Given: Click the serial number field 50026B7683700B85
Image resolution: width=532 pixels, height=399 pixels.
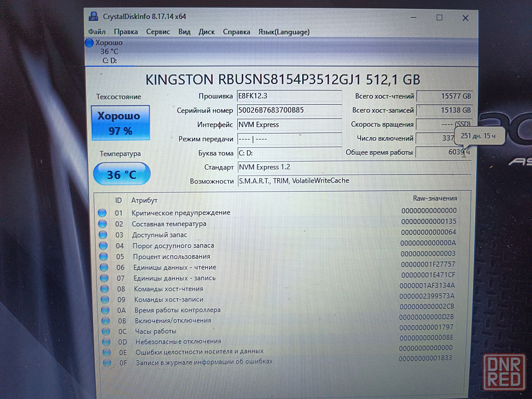Looking at the screenshot, I should tap(289, 110).
